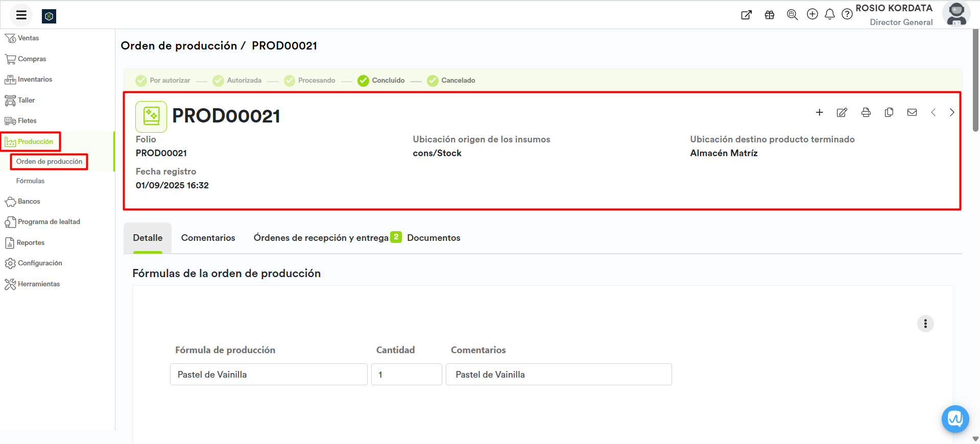Send order by email envelope icon
Image resolution: width=980 pixels, height=444 pixels.
[912, 112]
